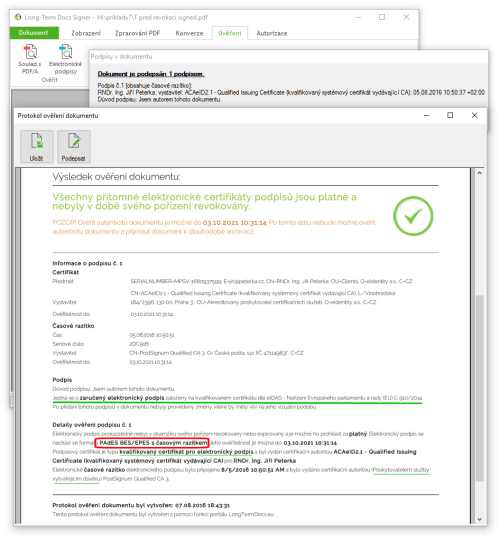
Task: Click the 'Výsledek ověření dokumentu:' heading
Action: (116, 177)
